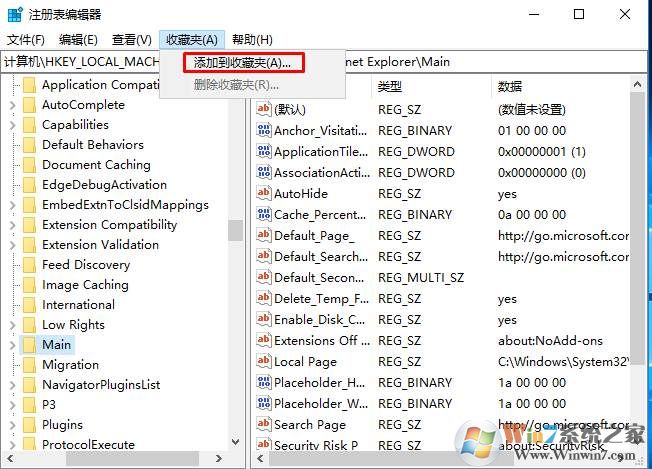Screen dimensions: 652x469
Task: Click the Registry Editor app icon in title bar
Action: [15, 14]
